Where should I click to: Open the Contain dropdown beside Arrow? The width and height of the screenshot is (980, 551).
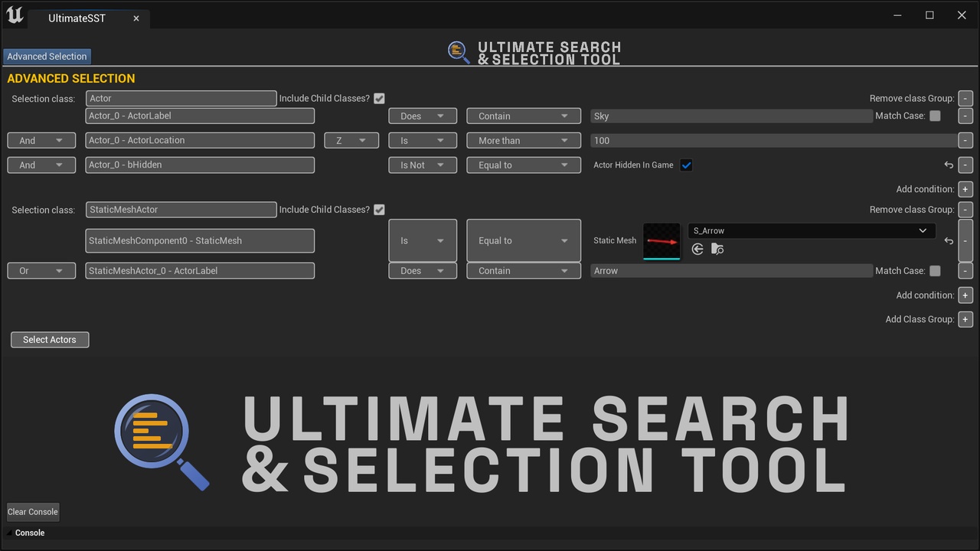click(523, 271)
